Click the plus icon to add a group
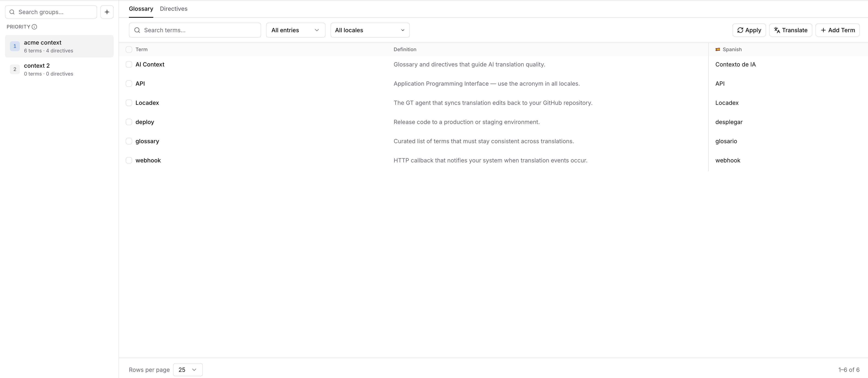 (107, 12)
